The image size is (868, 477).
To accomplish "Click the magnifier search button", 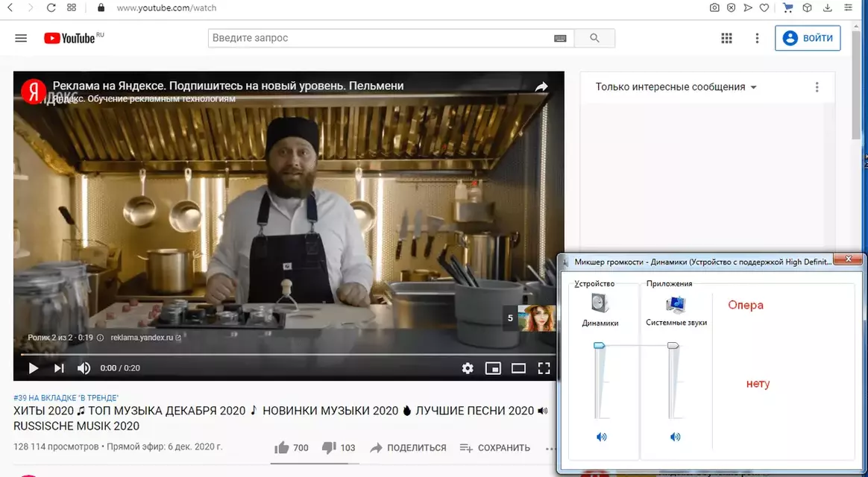I will 594,38.
